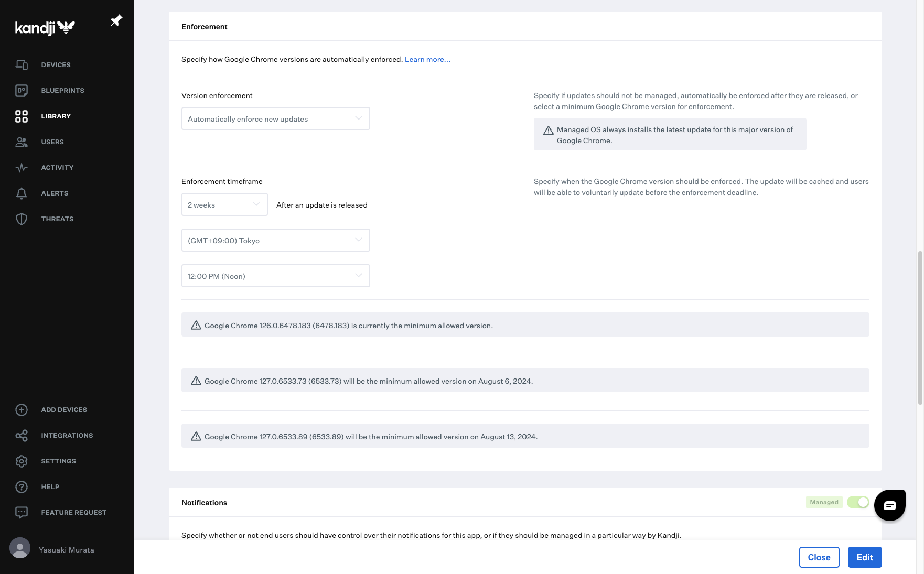Click the Edit button

tap(864, 557)
